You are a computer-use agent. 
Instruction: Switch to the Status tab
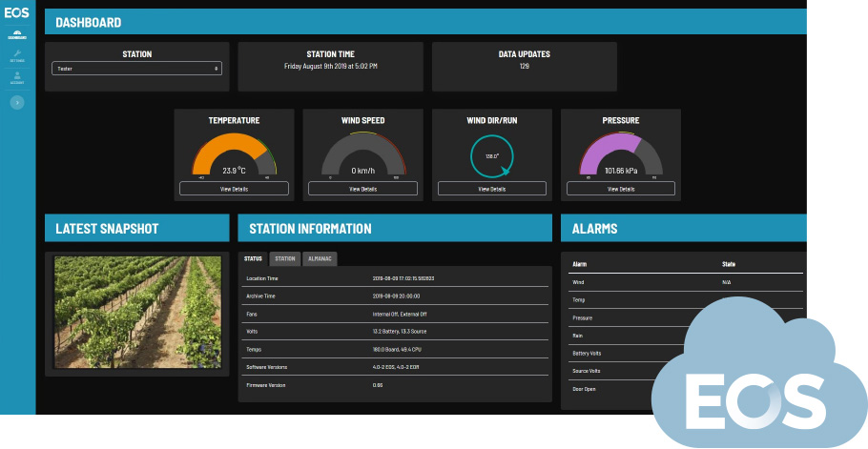point(254,258)
